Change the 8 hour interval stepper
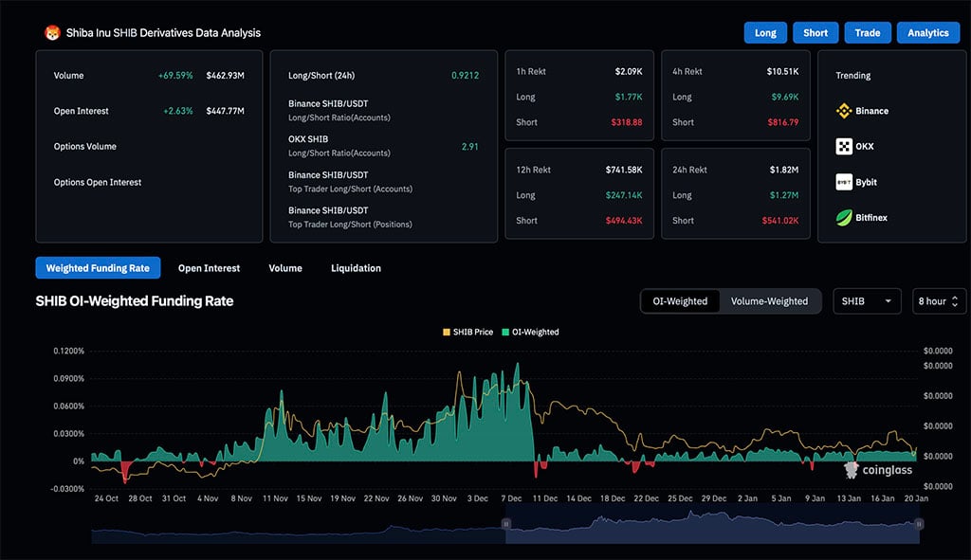The width and height of the screenshot is (971, 560). pos(937,300)
